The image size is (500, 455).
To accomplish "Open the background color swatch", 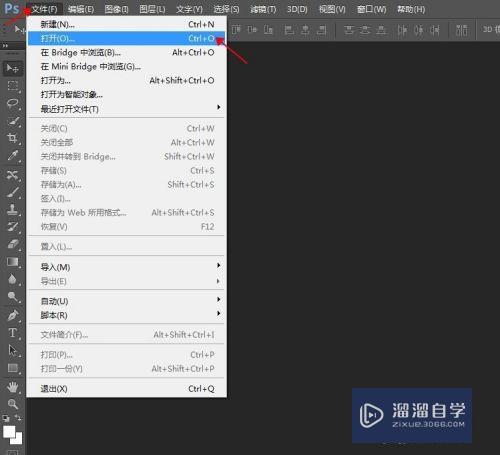I will (18, 440).
